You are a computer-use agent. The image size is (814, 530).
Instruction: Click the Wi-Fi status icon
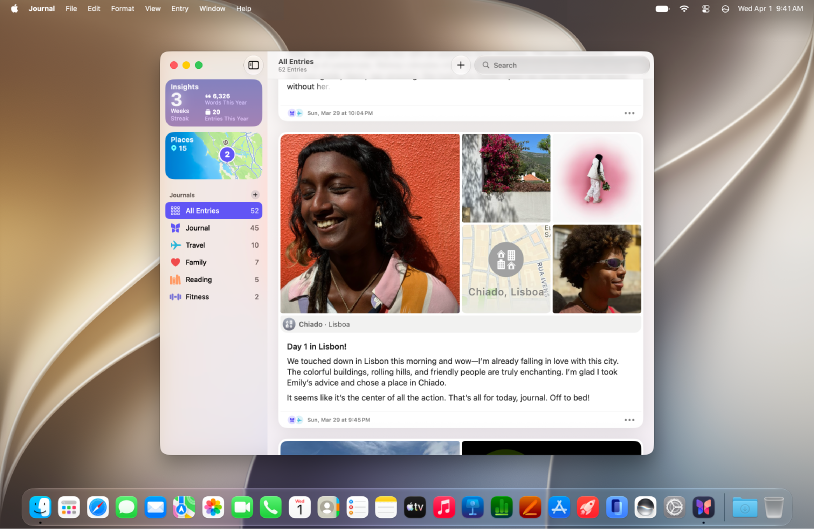684,8
